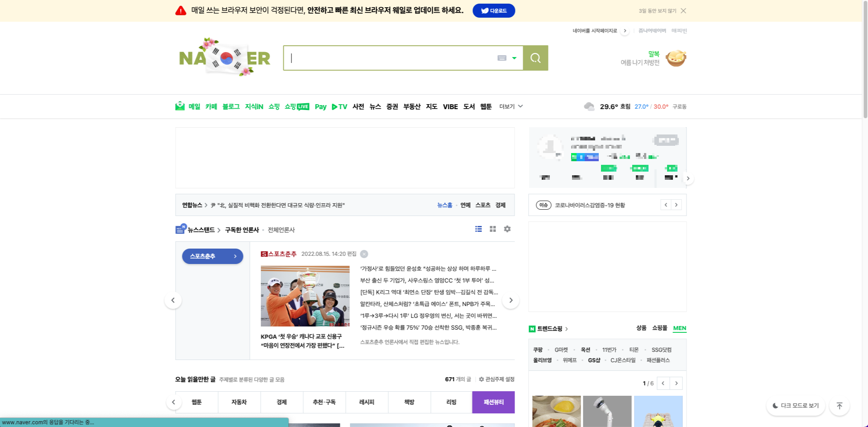The image size is (868, 427).
Task: Open 코로나바이러스감염증-19 현황 link
Action: click(x=590, y=205)
